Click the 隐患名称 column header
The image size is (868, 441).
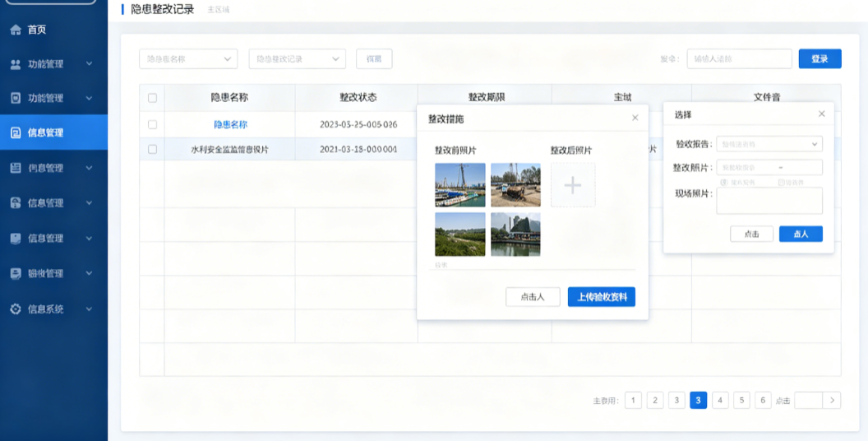(229, 98)
